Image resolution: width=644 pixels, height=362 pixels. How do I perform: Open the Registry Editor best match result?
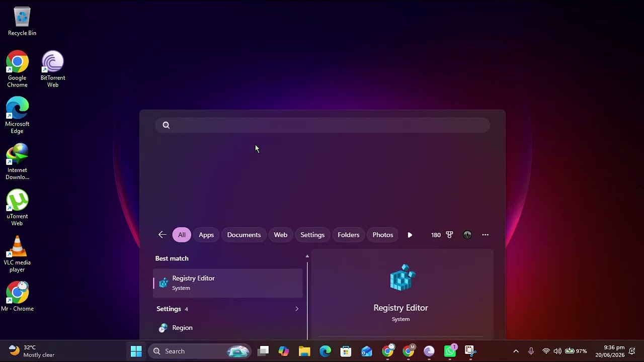228,283
